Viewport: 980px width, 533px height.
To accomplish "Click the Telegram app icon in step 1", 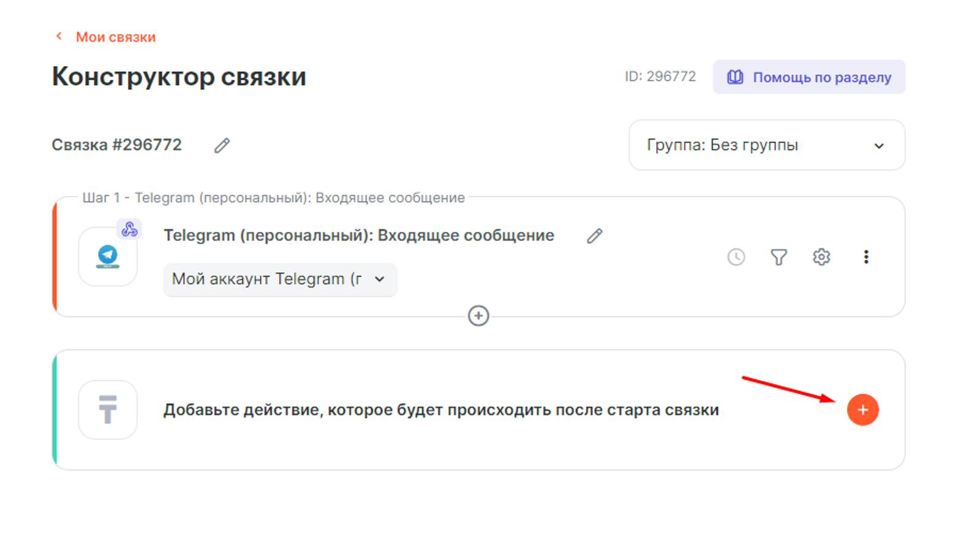I will [108, 257].
